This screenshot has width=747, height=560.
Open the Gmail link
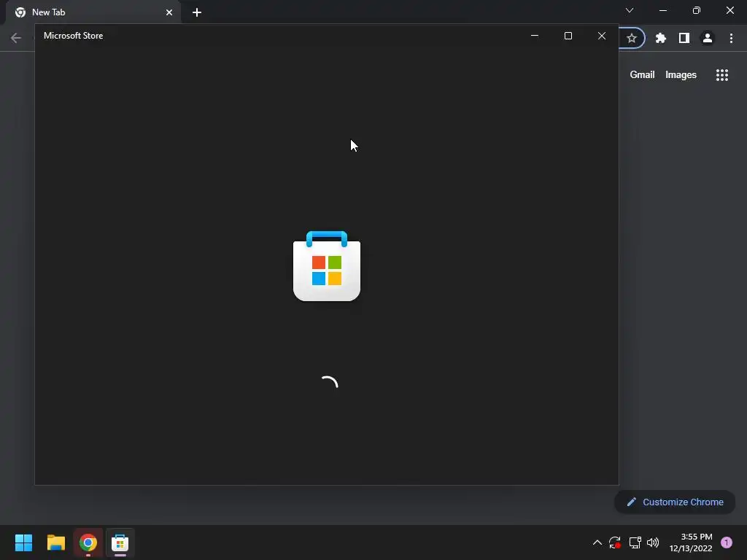642,75
